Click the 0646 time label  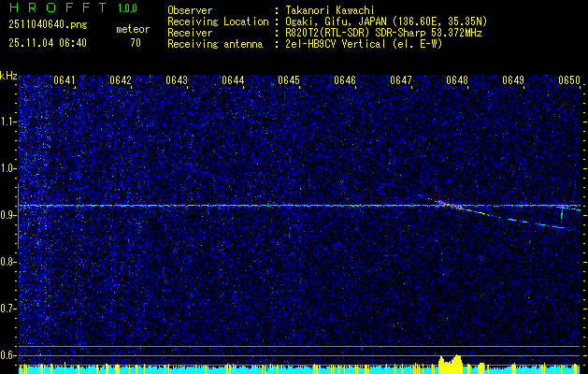[345, 81]
